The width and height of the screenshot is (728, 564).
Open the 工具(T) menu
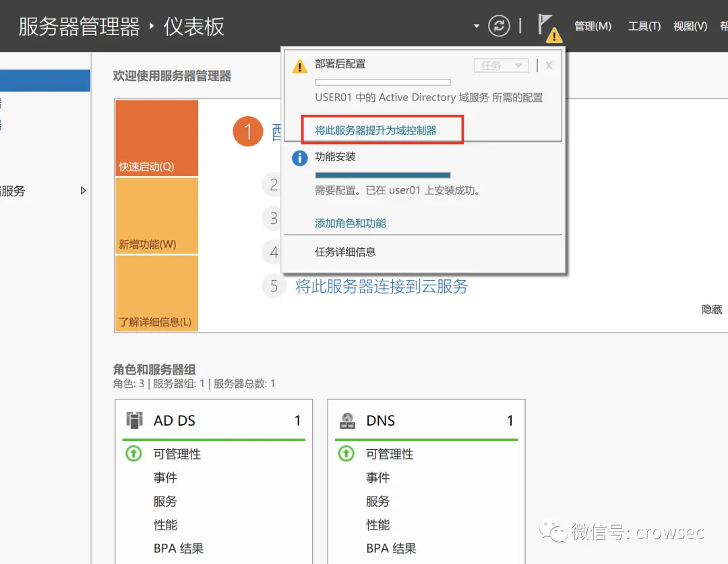644,26
